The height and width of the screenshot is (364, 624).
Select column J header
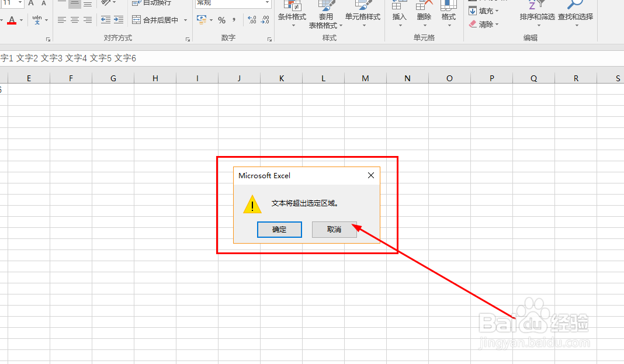(239, 78)
